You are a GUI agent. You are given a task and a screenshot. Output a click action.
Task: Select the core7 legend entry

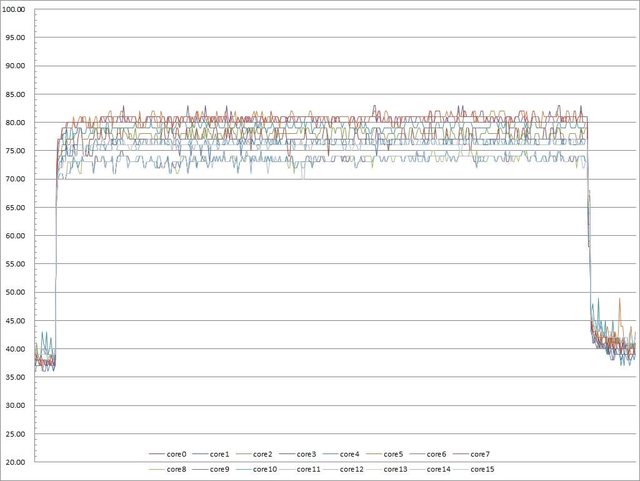coord(480,454)
